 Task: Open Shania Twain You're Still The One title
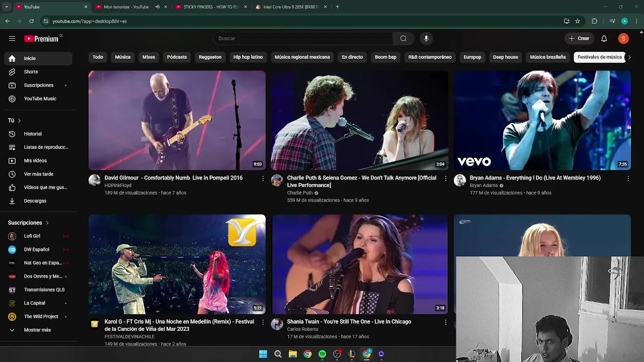pyautogui.click(x=349, y=322)
